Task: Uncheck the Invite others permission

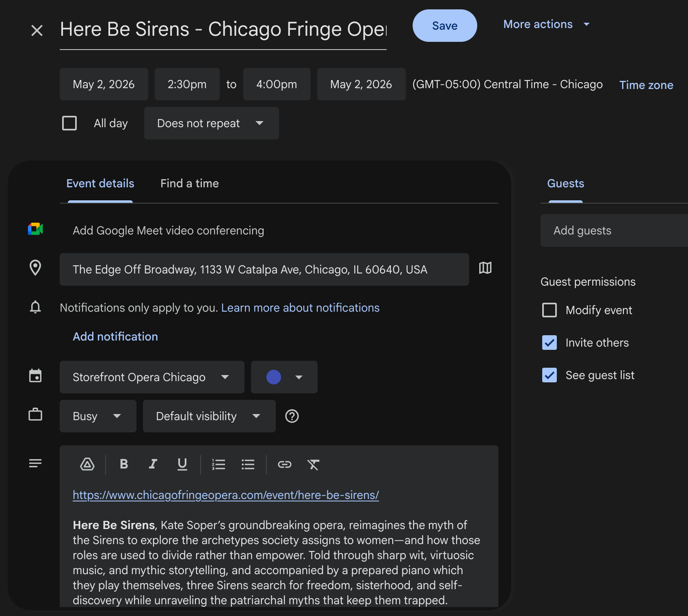Action: coord(550,343)
